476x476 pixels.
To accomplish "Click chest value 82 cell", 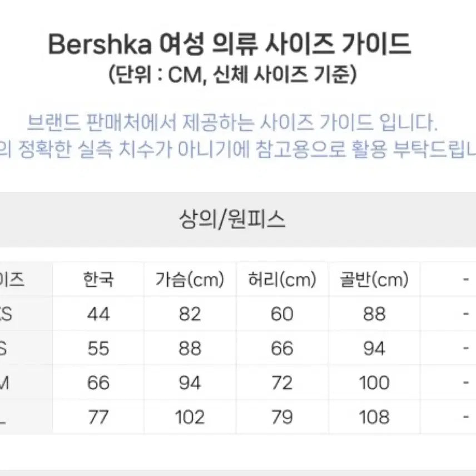I will pyautogui.click(x=190, y=314).
